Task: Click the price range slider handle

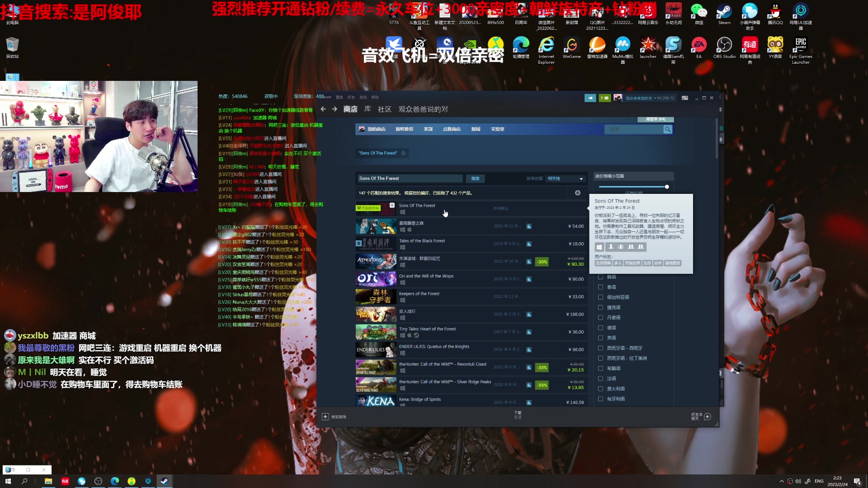Action: (667, 187)
